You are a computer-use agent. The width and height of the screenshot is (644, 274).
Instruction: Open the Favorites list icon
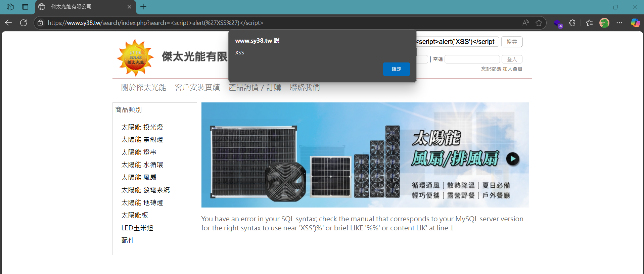coord(589,23)
